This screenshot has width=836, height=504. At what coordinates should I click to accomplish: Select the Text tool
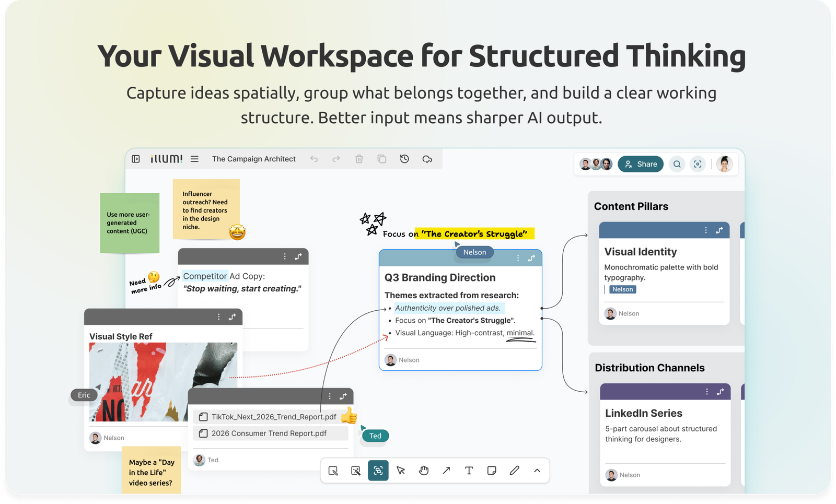[x=469, y=471]
